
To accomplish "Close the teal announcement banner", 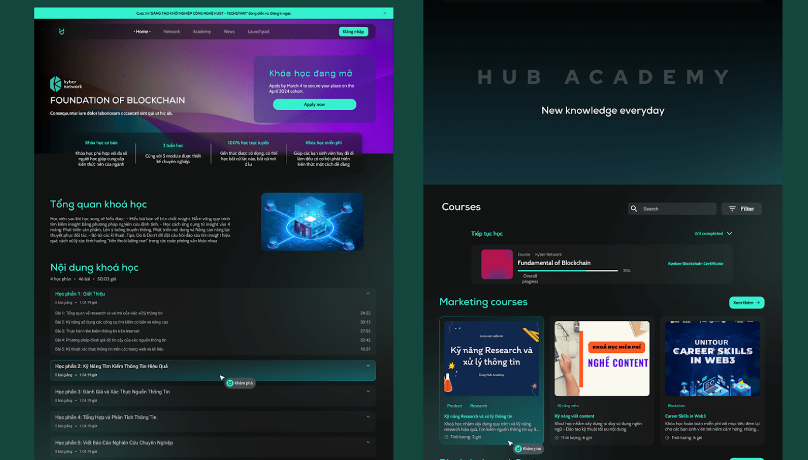I will [385, 13].
